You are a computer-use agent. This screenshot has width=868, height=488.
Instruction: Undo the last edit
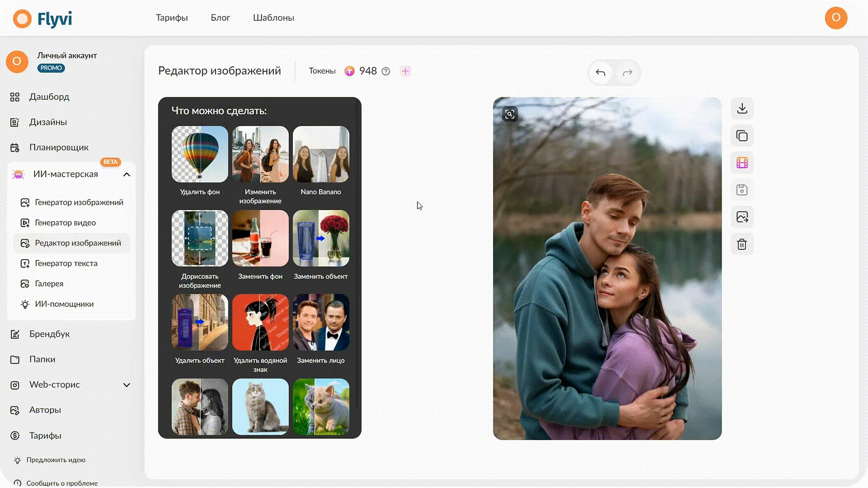click(x=600, y=72)
